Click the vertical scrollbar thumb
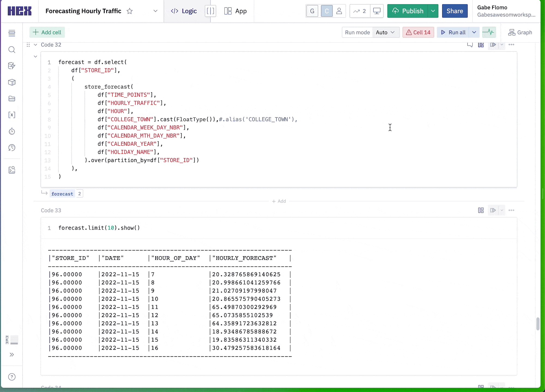This screenshot has width=545, height=392. click(538, 323)
